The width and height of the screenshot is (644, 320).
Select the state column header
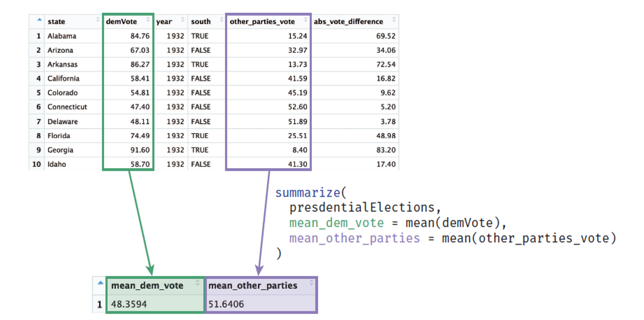(56, 21)
